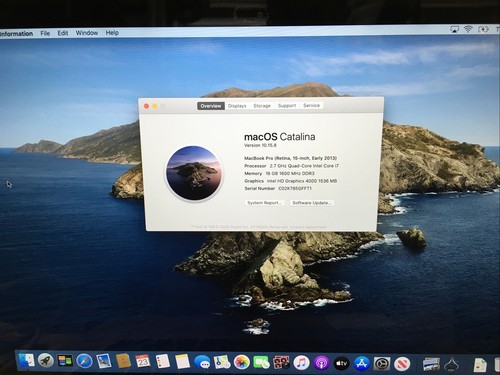Check the battery charging status icon
Screen dimensions: 500x375
[483, 29]
